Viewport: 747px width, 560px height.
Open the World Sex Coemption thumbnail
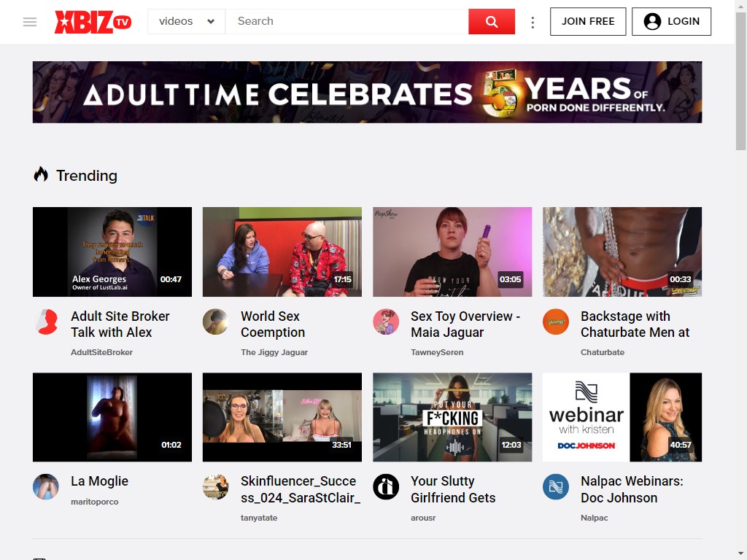click(282, 252)
